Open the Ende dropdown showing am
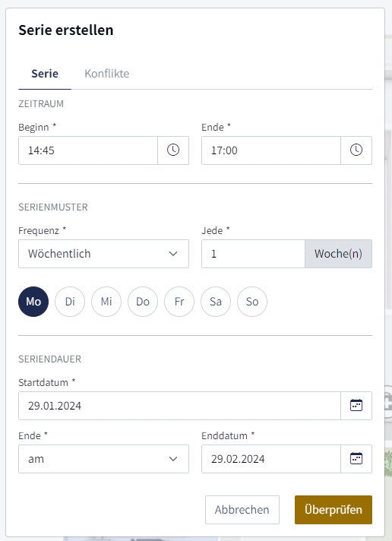The width and height of the screenshot is (392, 541). click(103, 458)
